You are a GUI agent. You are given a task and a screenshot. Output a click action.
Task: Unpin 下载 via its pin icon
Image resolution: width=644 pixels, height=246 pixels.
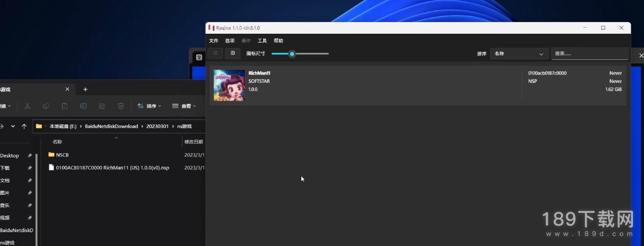click(29, 168)
